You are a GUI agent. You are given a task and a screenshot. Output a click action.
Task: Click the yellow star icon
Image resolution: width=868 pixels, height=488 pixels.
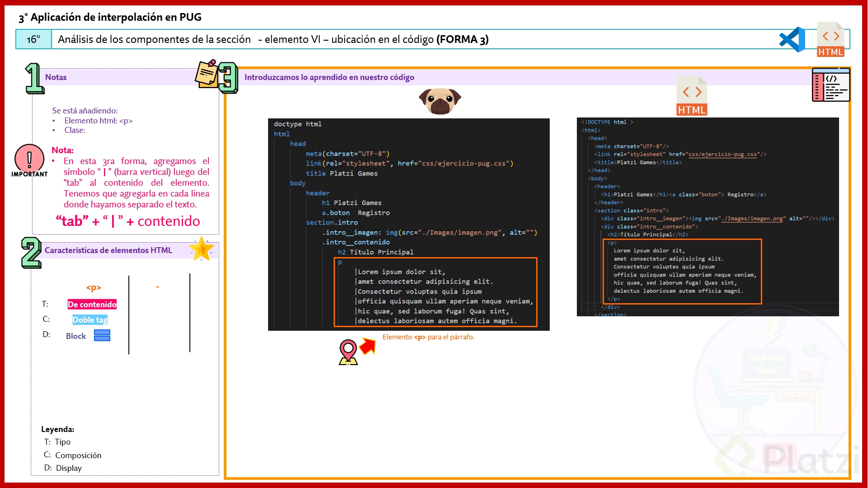point(201,249)
